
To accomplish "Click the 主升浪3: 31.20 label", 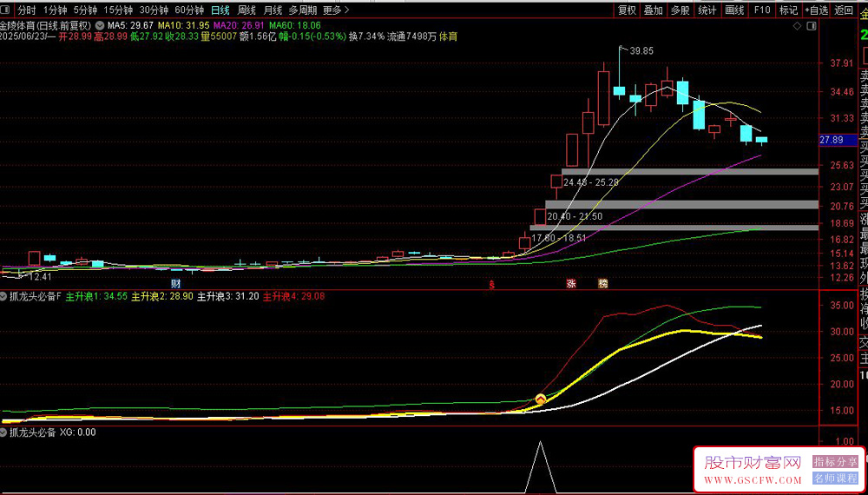I will click(x=228, y=297).
